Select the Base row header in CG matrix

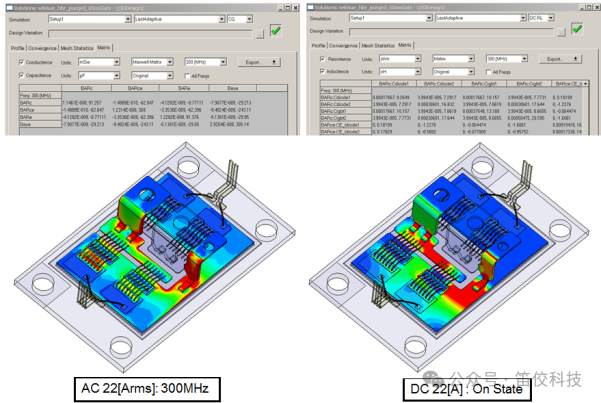tap(40, 124)
